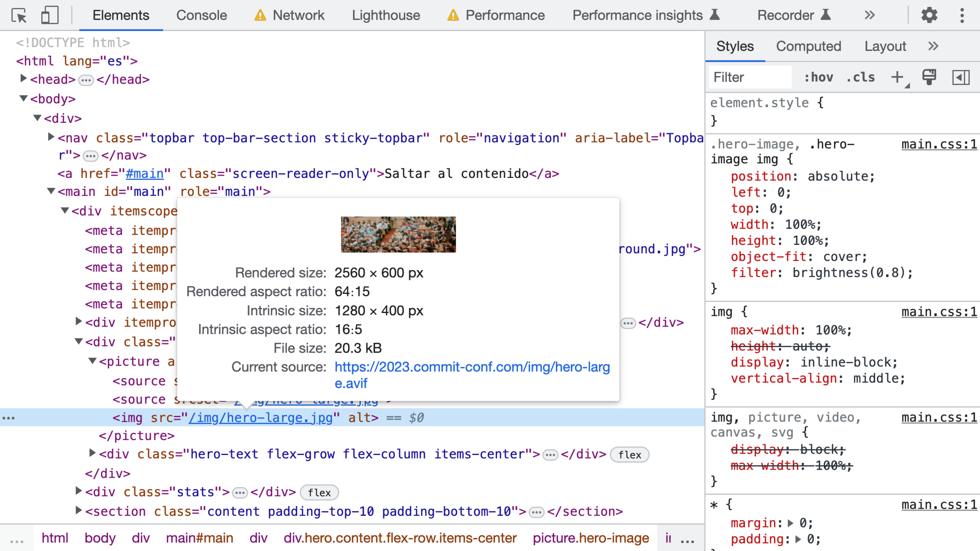Collapse the body element node
The width and height of the screenshot is (980, 551).
(23, 98)
